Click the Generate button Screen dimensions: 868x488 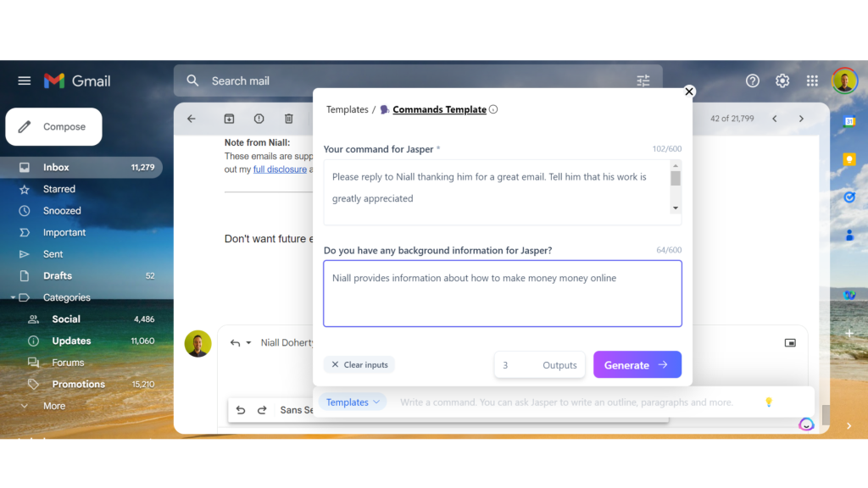coord(637,364)
